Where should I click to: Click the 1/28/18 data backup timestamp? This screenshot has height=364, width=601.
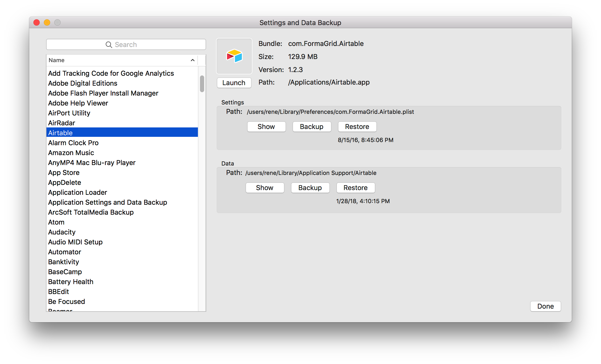coord(363,201)
